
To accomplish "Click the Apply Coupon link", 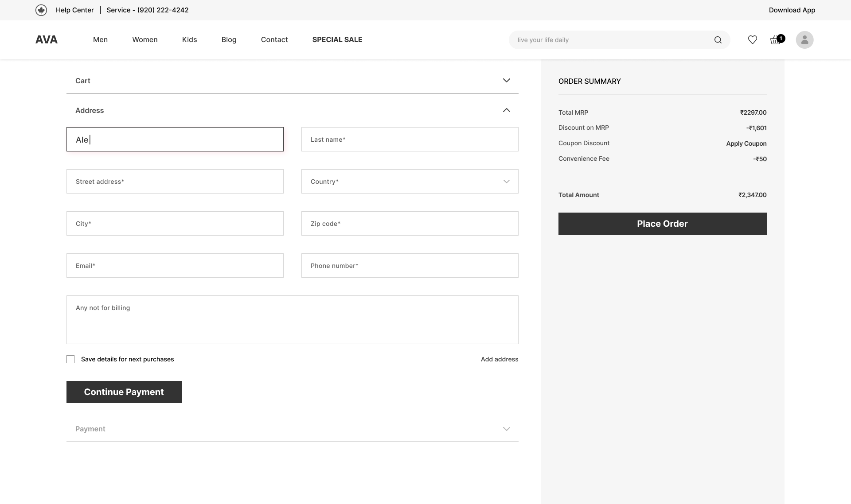I will tap(746, 143).
